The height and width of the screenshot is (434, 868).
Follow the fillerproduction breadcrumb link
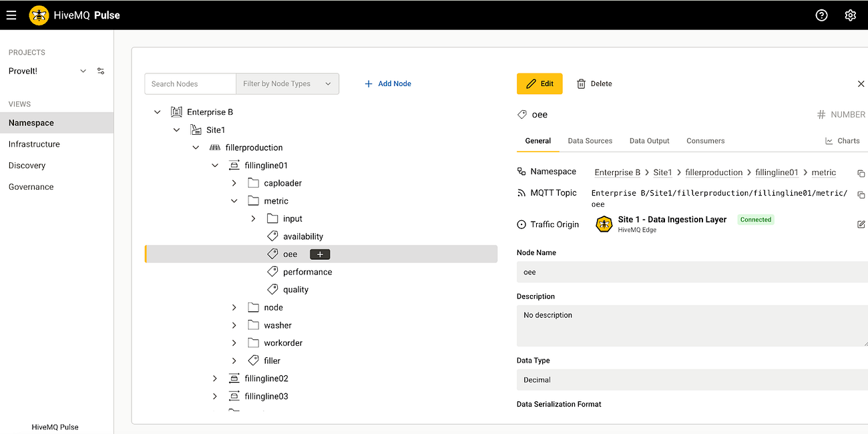pyautogui.click(x=714, y=172)
